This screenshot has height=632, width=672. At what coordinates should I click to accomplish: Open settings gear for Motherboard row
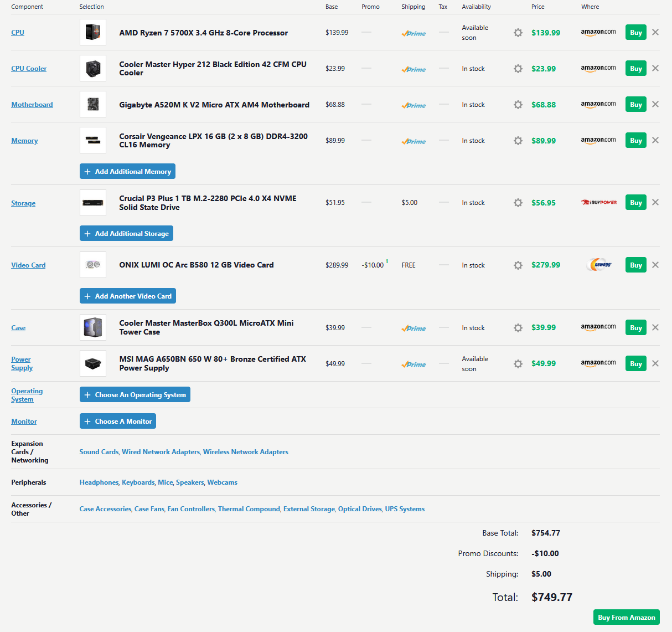pos(518,105)
